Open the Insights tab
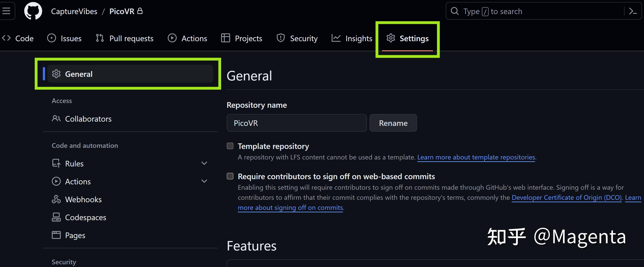The width and height of the screenshot is (644, 267). tap(352, 38)
